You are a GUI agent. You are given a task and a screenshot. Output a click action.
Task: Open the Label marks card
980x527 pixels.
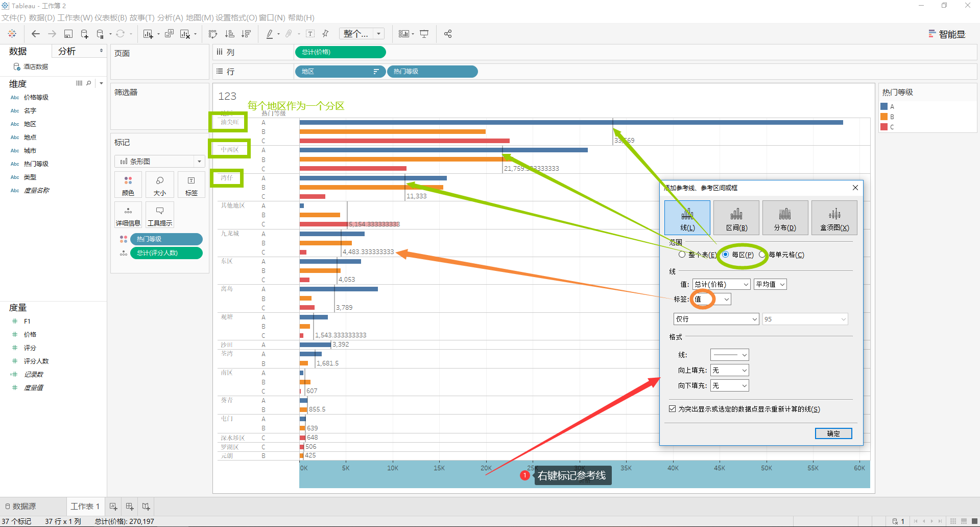192,185
